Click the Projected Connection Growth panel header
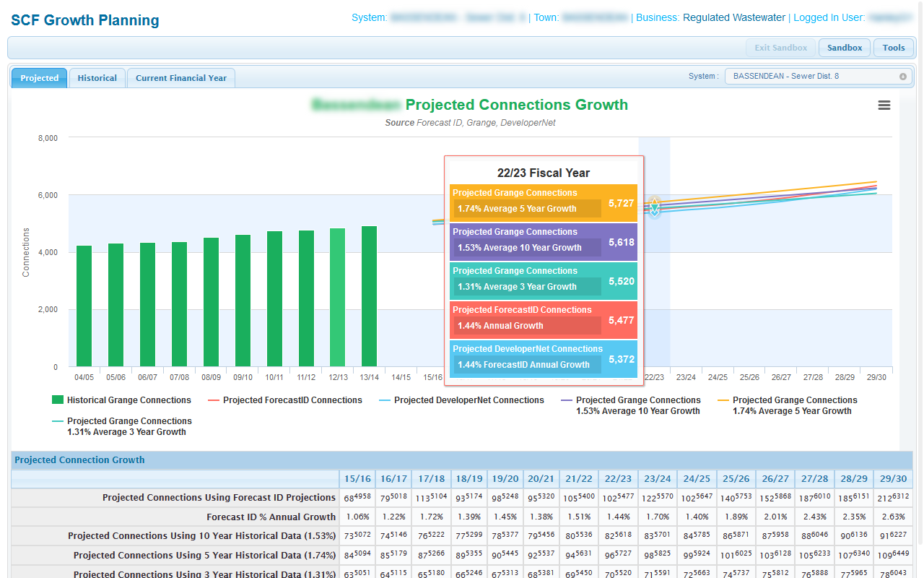The image size is (924, 578). (x=462, y=460)
